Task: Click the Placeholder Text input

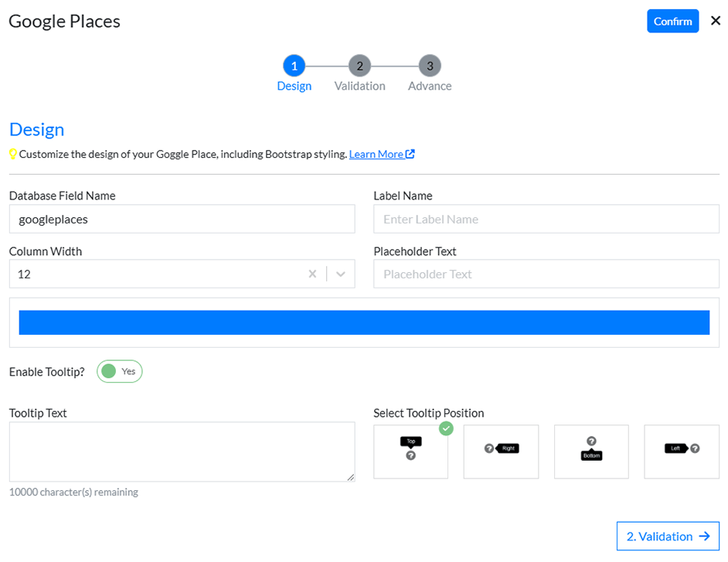Action: click(x=546, y=274)
